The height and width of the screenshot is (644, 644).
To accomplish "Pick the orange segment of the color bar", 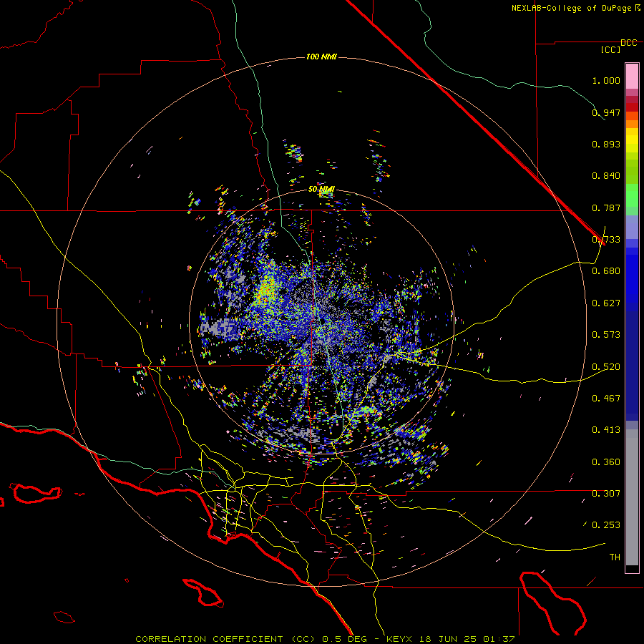I will 632,124.
